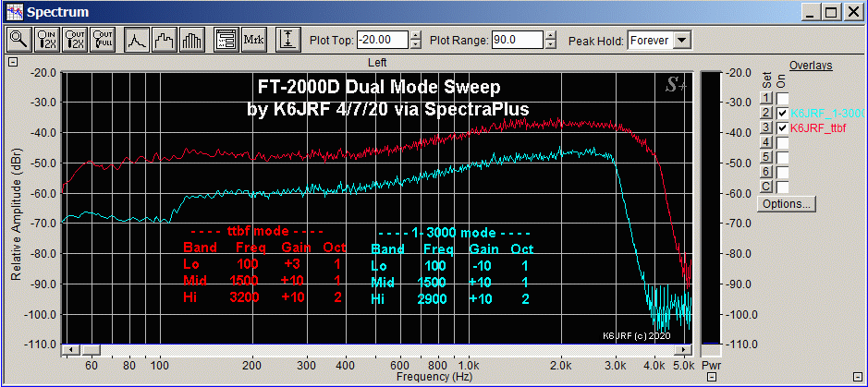This screenshot has width=868, height=387.
Task: Click the Spectrum window title bar icon
Action: coord(13,12)
